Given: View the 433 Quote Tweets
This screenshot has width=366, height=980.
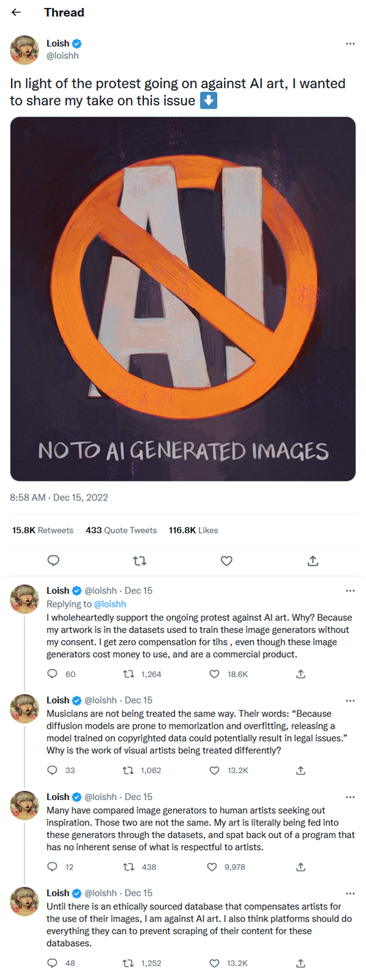Looking at the screenshot, I should [121, 530].
